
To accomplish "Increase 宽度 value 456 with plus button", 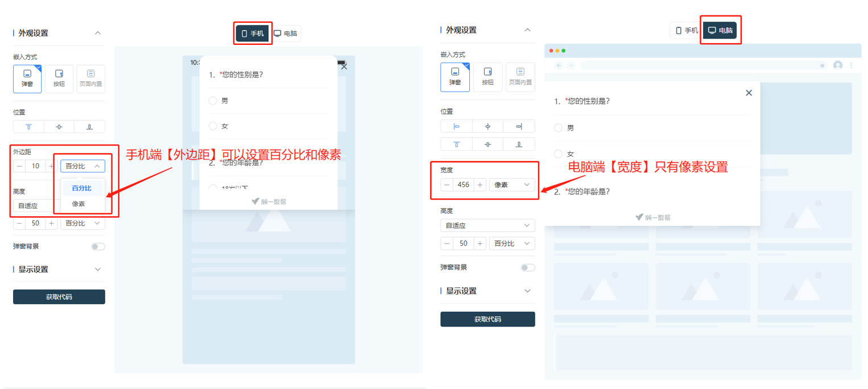I will tap(480, 185).
